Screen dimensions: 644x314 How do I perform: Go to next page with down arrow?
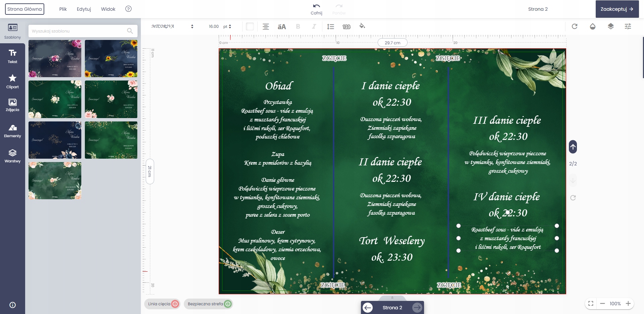pyautogui.click(x=573, y=180)
